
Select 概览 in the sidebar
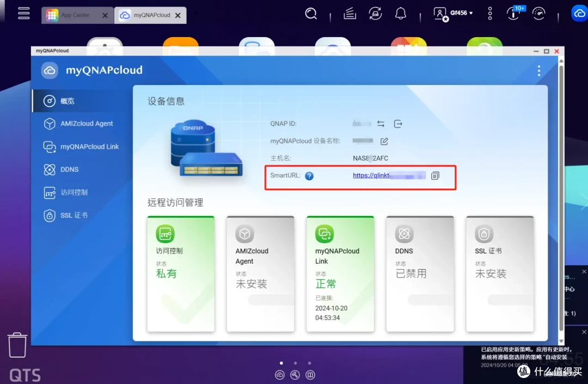pyautogui.click(x=81, y=101)
